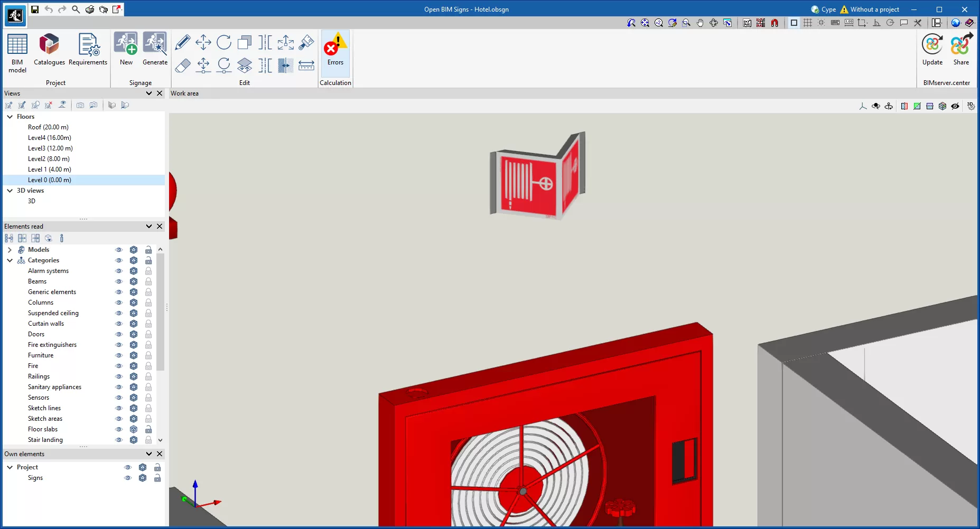Toggle visibility eye for Beams

[119, 281]
